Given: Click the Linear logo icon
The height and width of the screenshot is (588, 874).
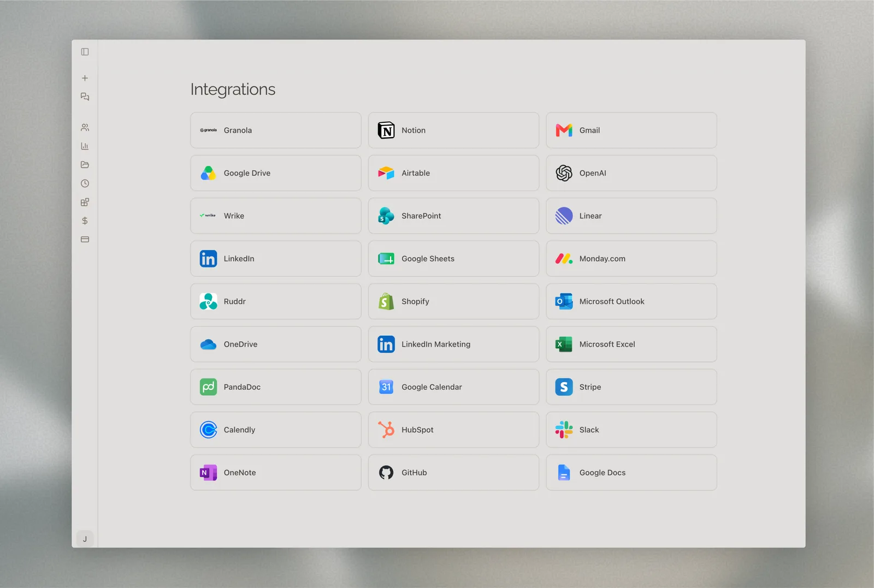Looking at the screenshot, I should click(x=564, y=216).
